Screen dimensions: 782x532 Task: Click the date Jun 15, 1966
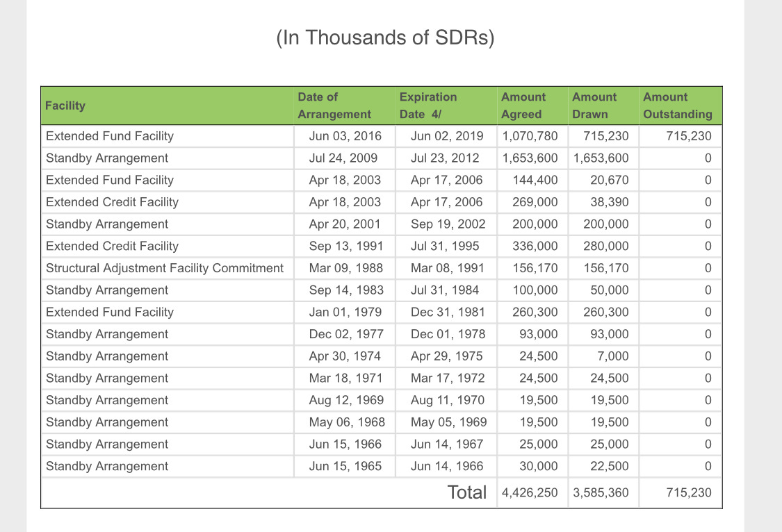coord(345,444)
